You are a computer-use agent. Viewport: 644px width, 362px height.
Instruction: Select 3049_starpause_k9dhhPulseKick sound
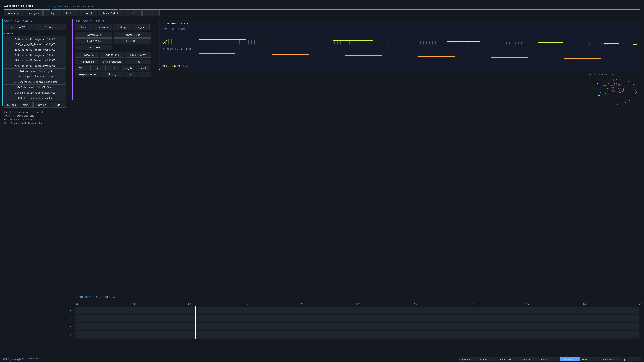point(35,98)
